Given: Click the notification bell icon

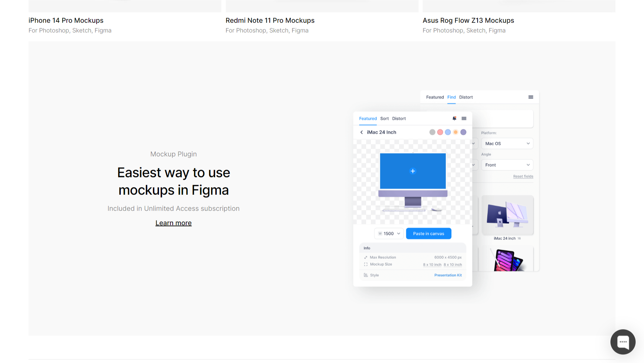Looking at the screenshot, I should pyautogui.click(x=454, y=119).
